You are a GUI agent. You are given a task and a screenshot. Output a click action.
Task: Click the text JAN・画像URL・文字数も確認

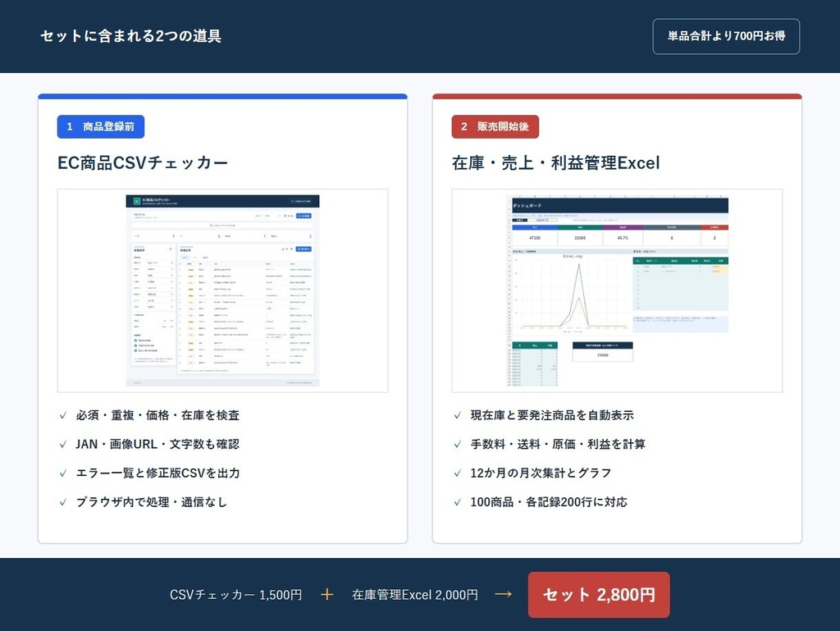coord(157,444)
